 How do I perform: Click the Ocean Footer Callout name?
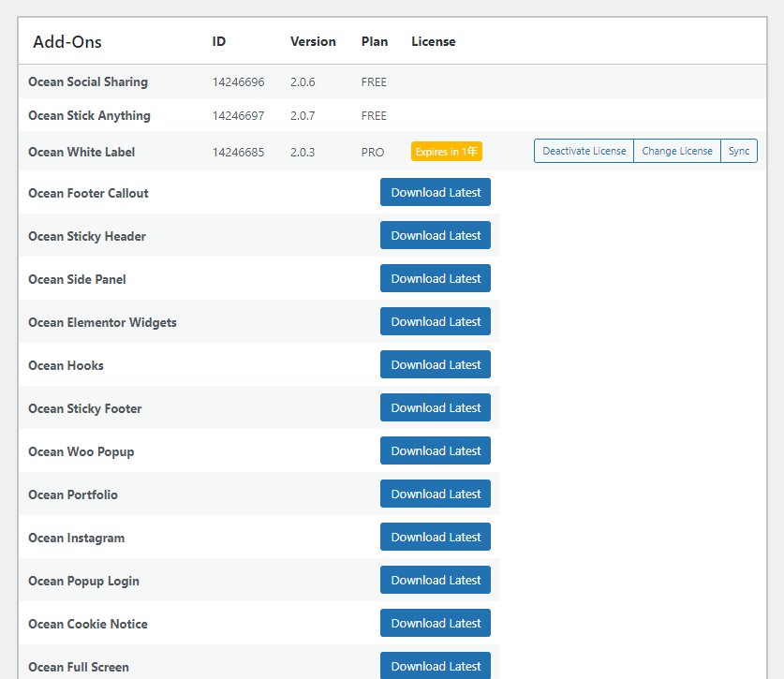tap(88, 193)
